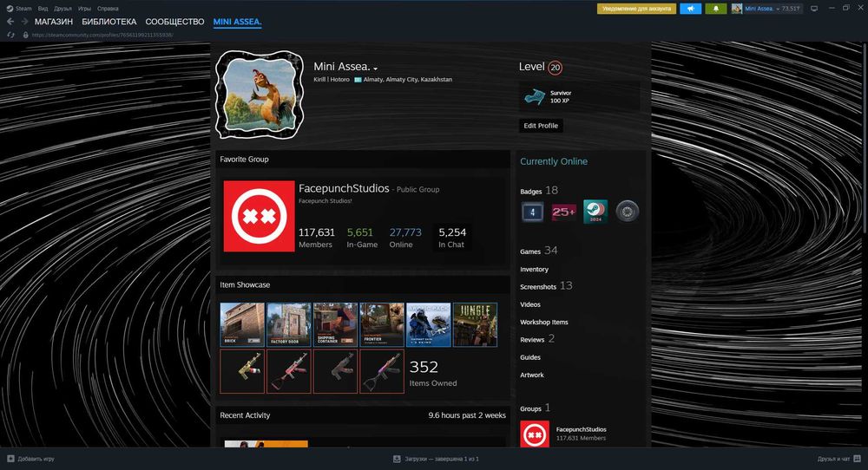Open the Справка menu
The width and height of the screenshot is (868, 470).
coord(108,9)
